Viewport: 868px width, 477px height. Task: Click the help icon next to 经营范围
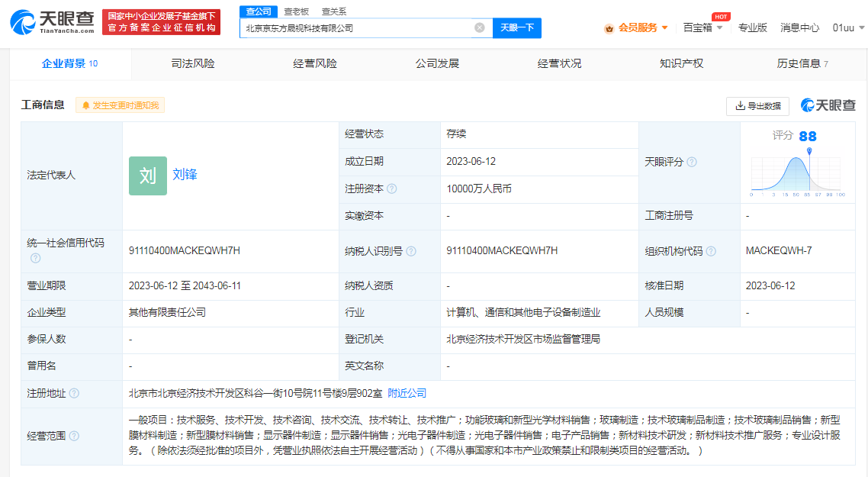pyautogui.click(x=74, y=436)
